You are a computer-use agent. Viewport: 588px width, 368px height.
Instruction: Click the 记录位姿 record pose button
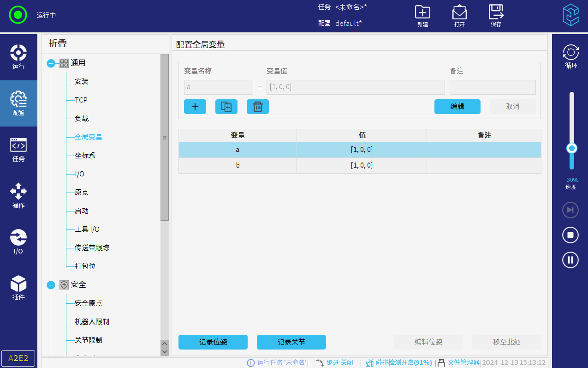pyautogui.click(x=213, y=342)
